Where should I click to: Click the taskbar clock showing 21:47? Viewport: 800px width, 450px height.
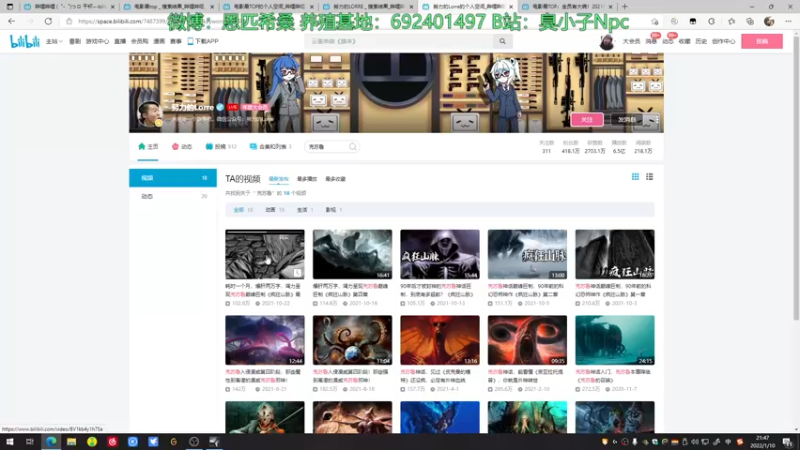[x=763, y=442]
